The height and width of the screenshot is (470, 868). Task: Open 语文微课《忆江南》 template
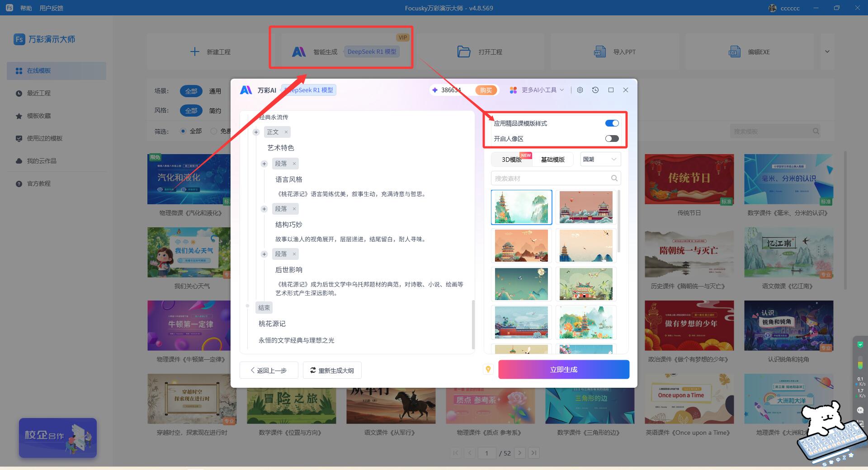click(x=788, y=252)
